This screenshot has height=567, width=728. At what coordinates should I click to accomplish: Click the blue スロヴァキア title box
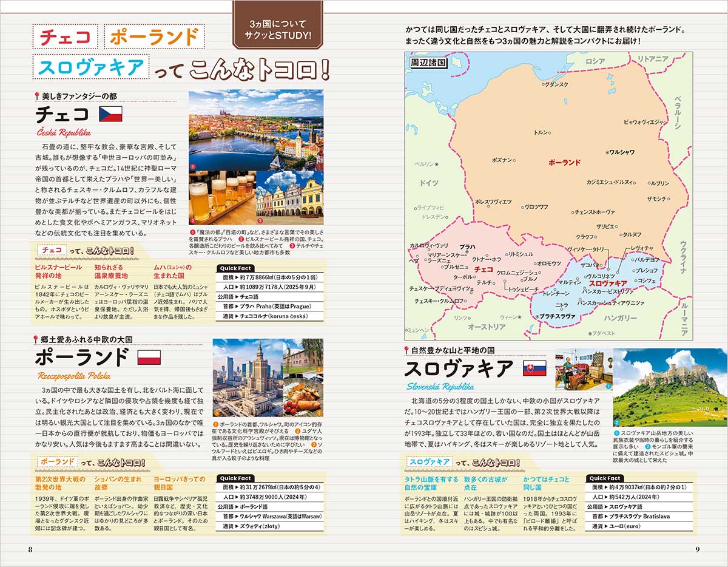pos(92,67)
